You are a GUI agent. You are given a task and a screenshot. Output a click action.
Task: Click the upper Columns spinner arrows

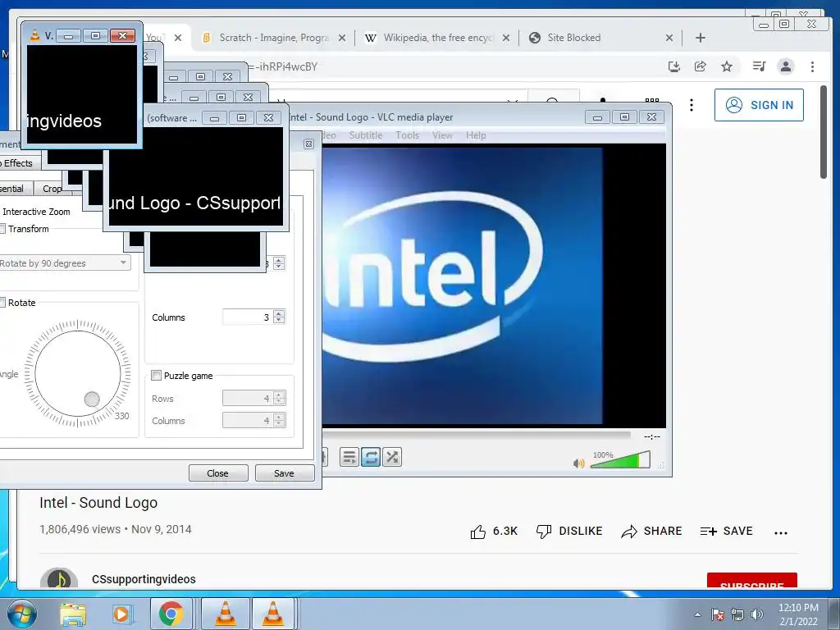click(x=279, y=317)
